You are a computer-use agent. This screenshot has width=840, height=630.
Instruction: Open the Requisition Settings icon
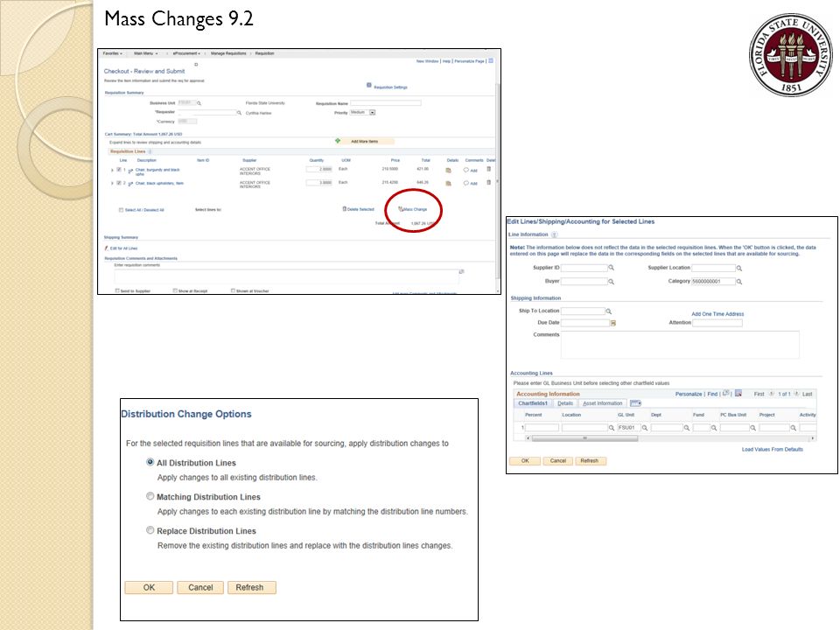[x=368, y=85]
